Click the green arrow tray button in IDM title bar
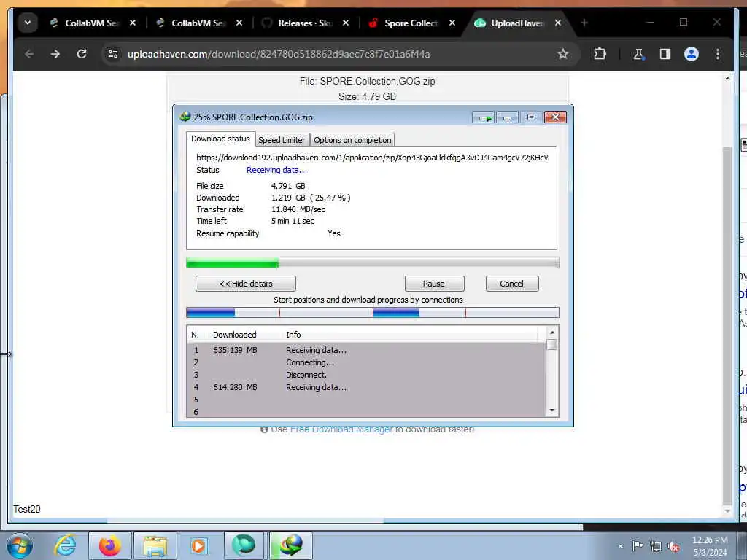This screenshot has height=560, width=747. pos(484,117)
